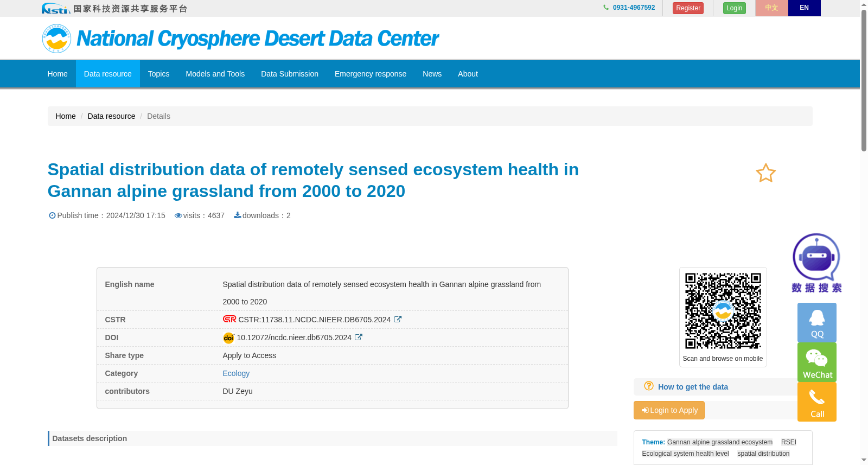This screenshot has width=868, height=465.
Task: Click the question mark help icon
Action: click(x=649, y=386)
